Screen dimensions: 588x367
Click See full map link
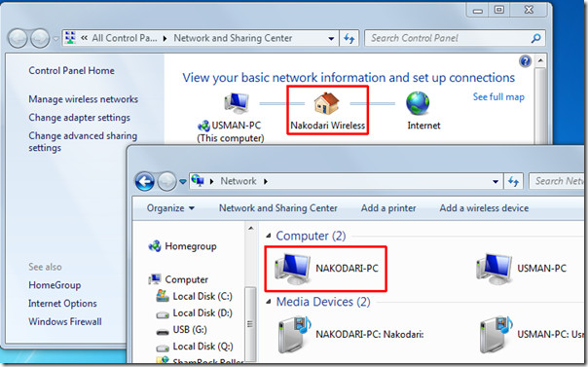pos(498,96)
